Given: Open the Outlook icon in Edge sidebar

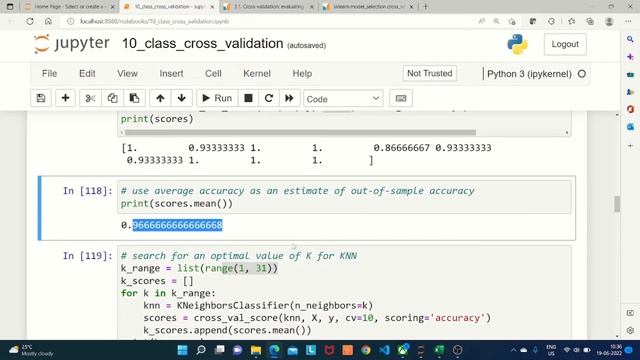Looking at the screenshot, I should 630,127.
